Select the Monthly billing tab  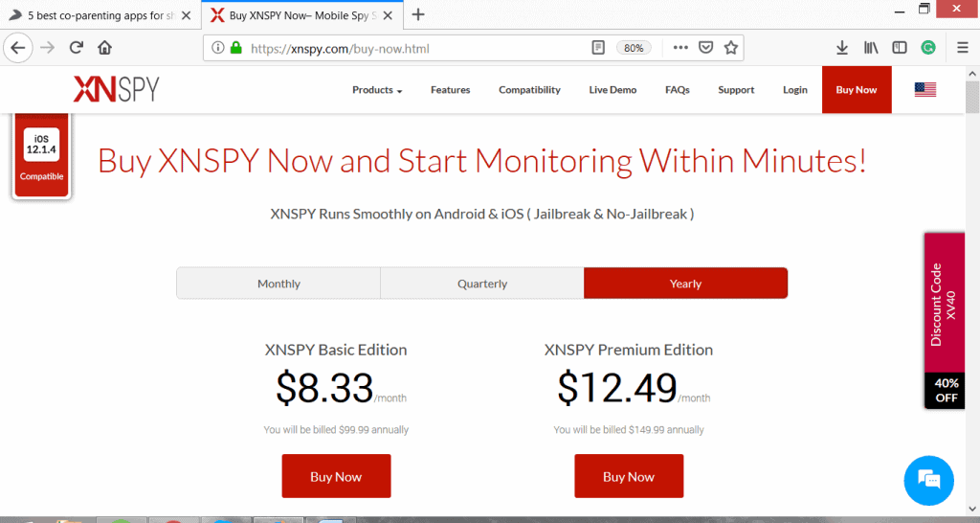pos(278,284)
